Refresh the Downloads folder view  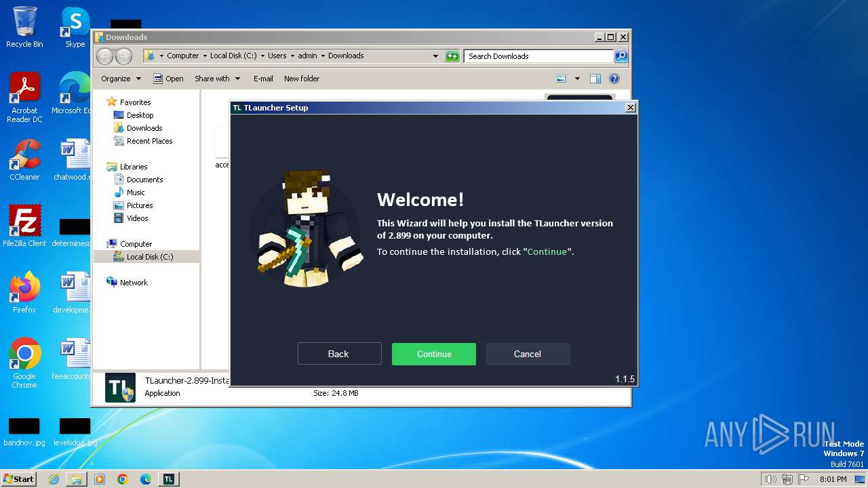click(452, 56)
